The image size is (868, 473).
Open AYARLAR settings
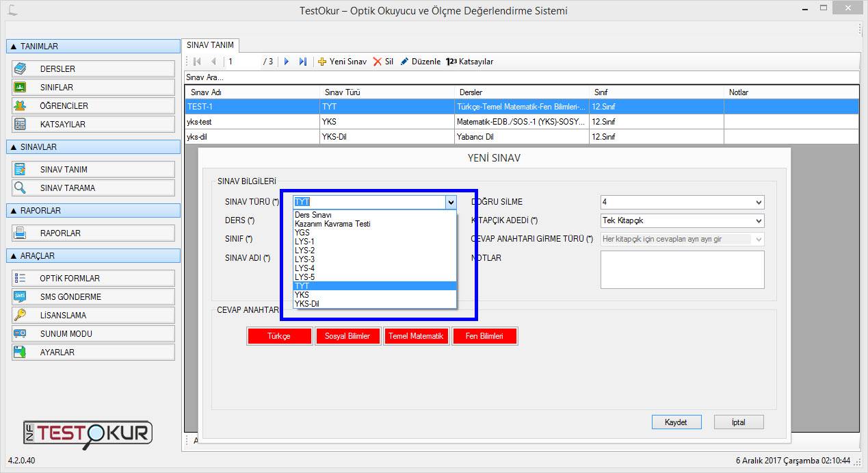click(x=93, y=352)
